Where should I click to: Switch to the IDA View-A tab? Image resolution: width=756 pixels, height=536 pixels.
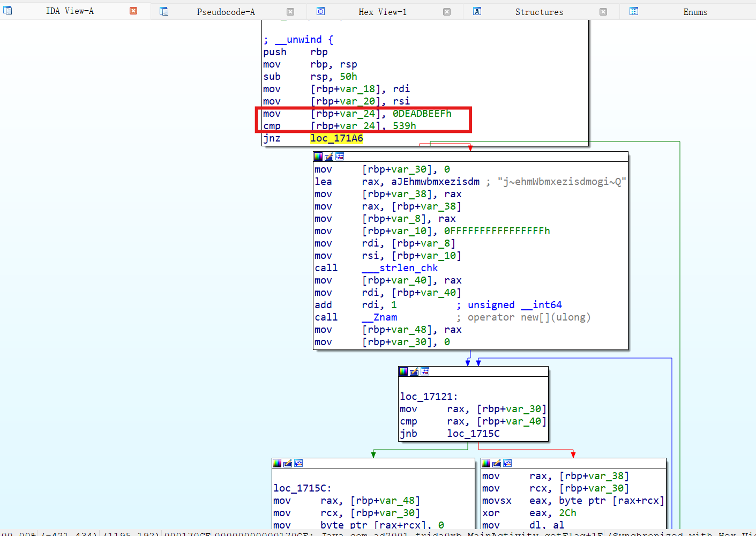tap(70, 11)
